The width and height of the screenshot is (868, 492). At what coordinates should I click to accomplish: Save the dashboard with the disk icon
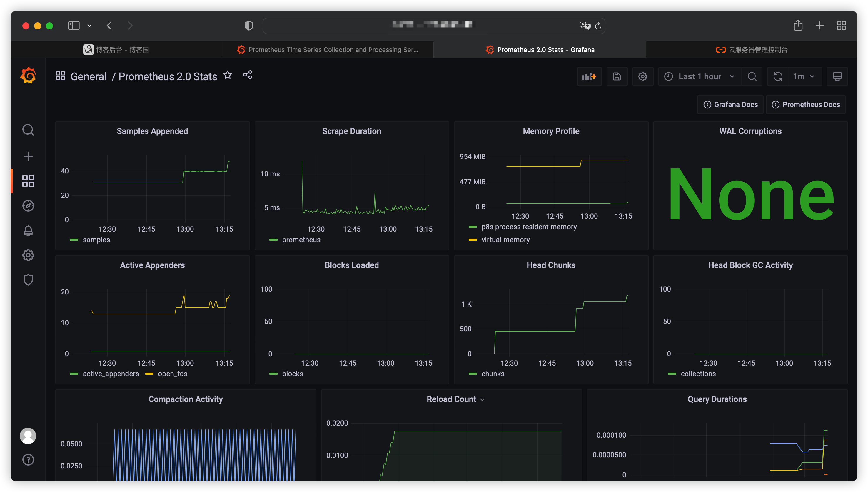pos(617,76)
